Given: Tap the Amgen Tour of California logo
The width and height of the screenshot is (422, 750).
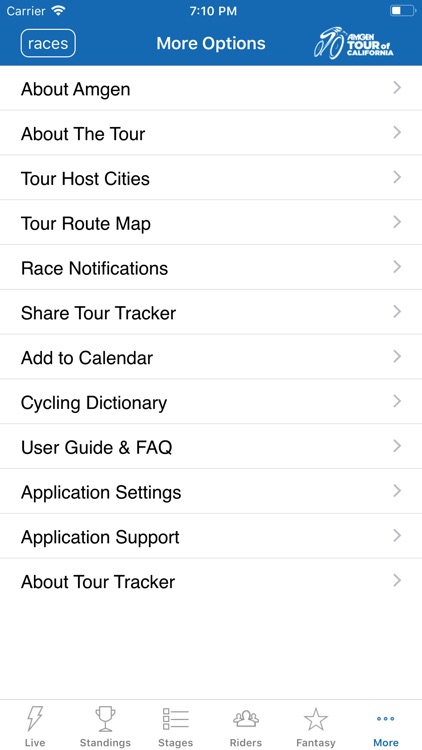Looking at the screenshot, I should tap(354, 43).
